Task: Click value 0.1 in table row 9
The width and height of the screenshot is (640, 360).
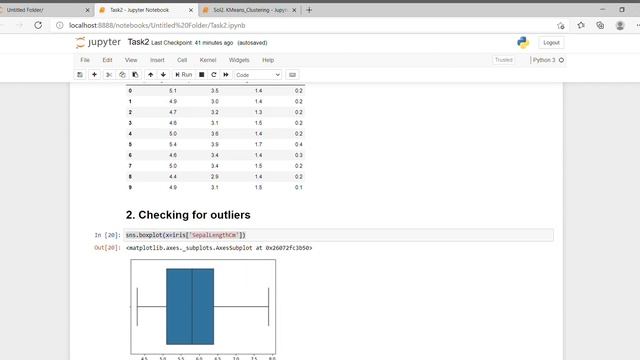Action: pos(299,187)
